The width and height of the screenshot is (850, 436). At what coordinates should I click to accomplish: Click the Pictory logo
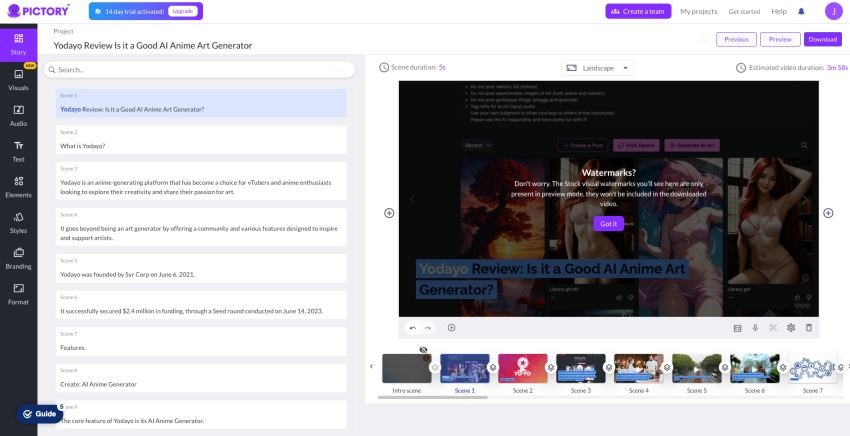pos(38,11)
